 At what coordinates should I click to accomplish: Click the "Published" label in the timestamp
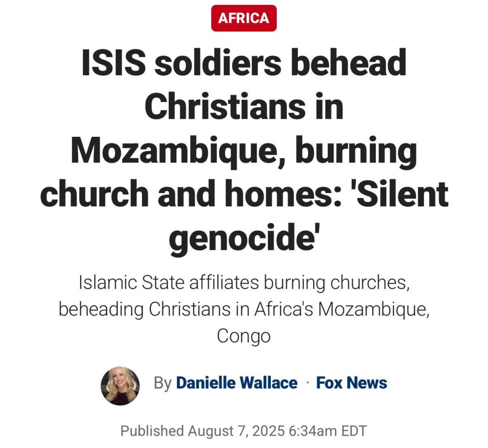(152, 431)
